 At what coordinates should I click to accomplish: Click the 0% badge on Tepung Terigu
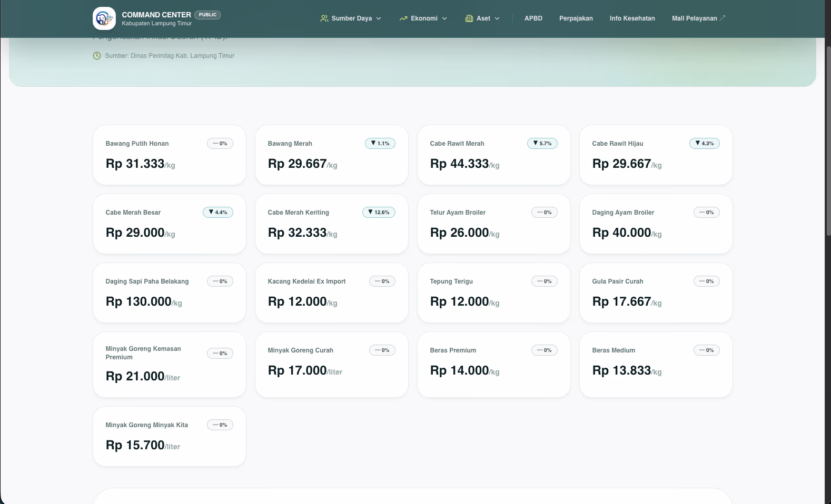click(x=545, y=281)
